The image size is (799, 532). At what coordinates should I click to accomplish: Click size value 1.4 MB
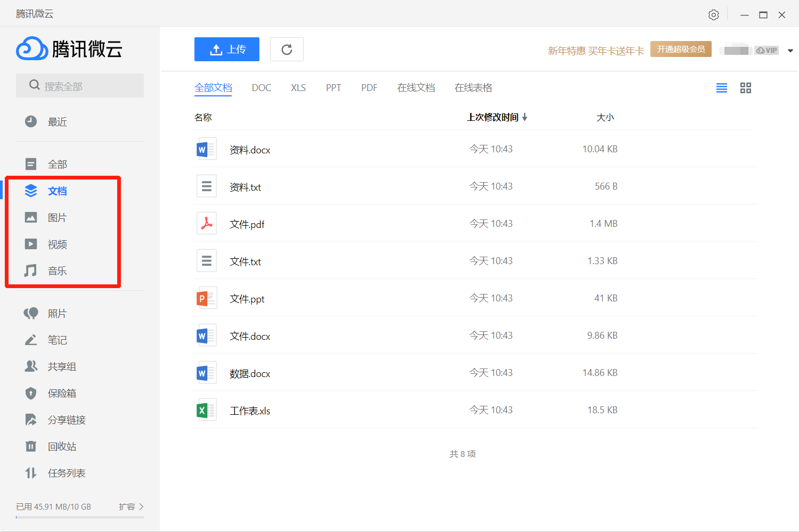click(x=604, y=224)
